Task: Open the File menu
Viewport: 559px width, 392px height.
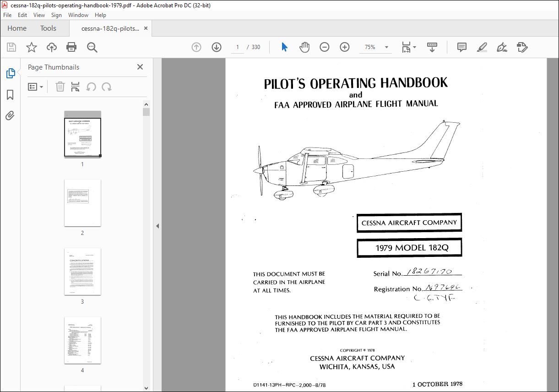Action: [x=7, y=15]
